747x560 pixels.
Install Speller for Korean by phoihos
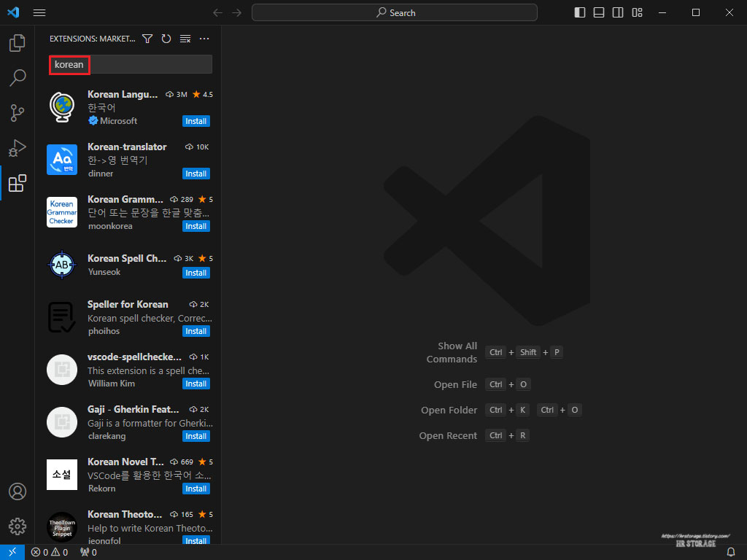(x=196, y=331)
